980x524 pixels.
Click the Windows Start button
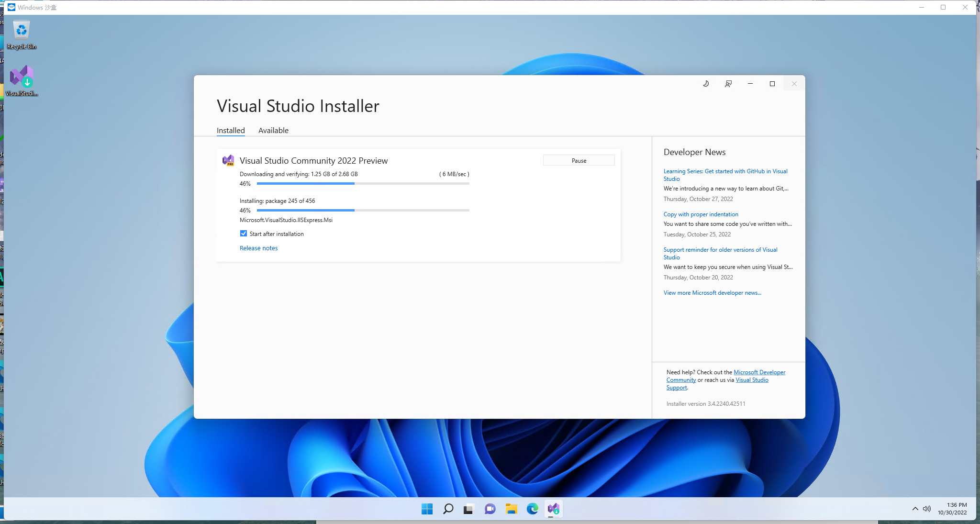click(x=427, y=509)
